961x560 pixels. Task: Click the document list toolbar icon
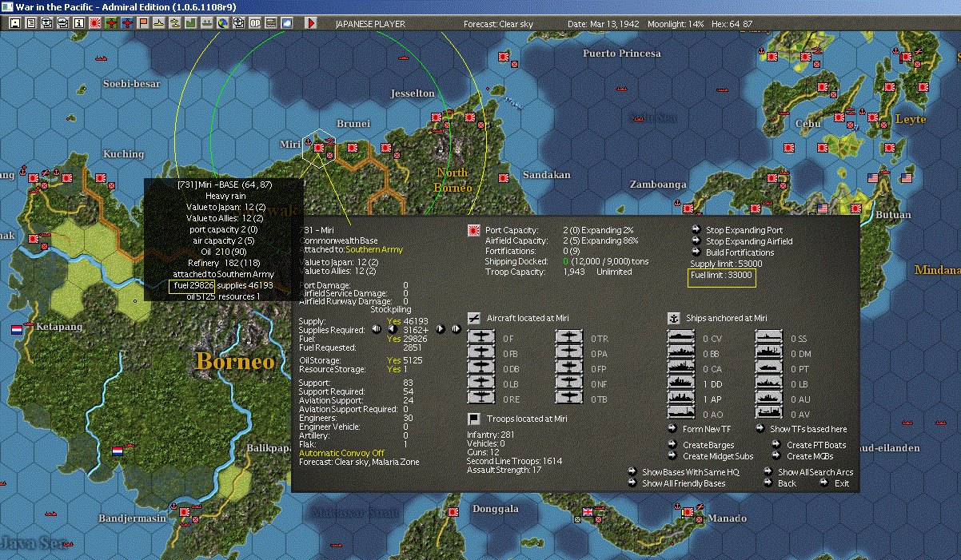point(31,24)
